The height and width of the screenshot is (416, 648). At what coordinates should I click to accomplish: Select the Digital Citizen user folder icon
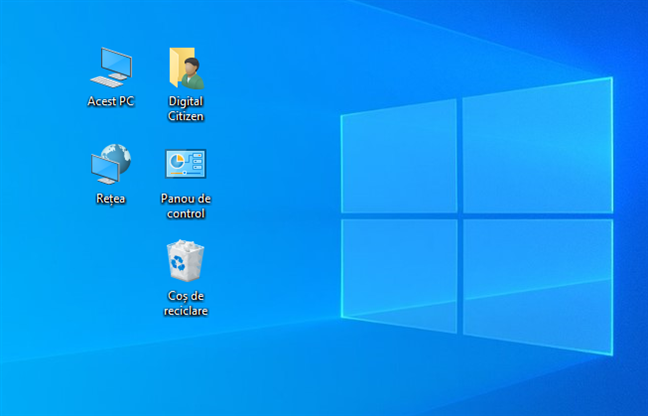(186, 68)
